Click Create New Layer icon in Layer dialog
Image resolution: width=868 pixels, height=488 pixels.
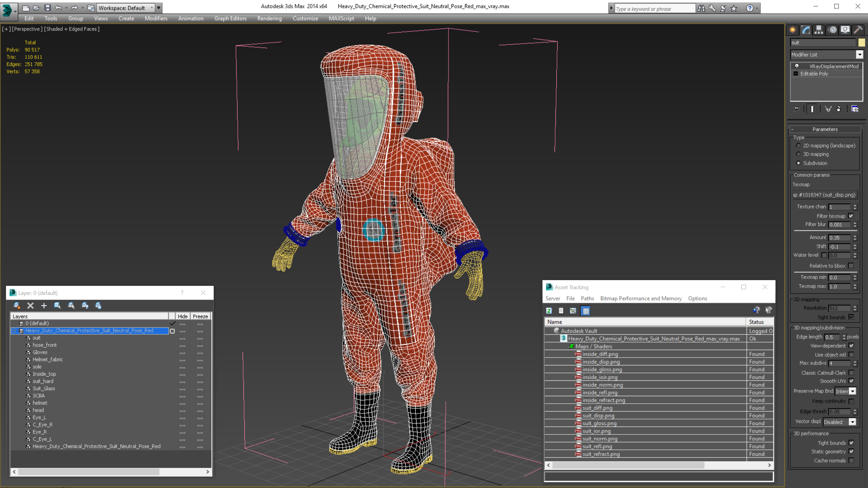tap(17, 305)
